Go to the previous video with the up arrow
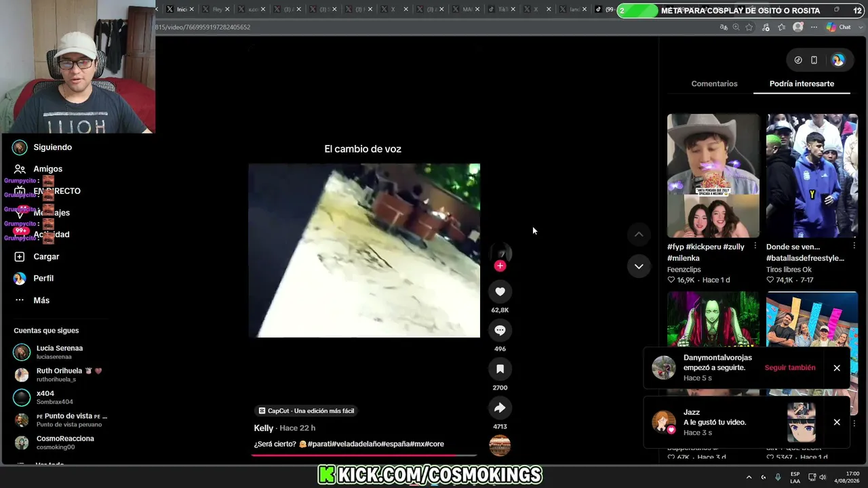Image resolution: width=868 pixels, height=488 pixels. (x=639, y=235)
